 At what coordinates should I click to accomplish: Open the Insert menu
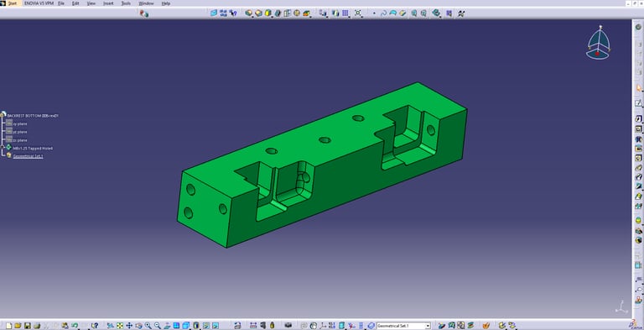108,3
